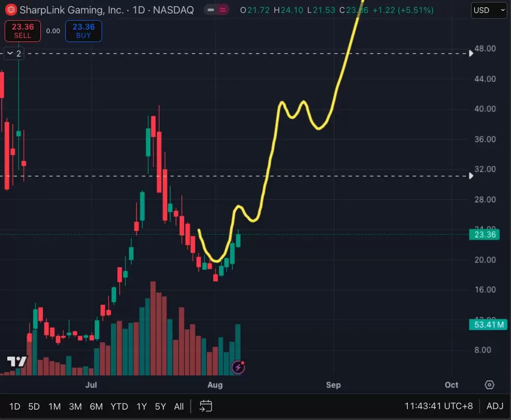Select the 5Y time range

point(160,407)
